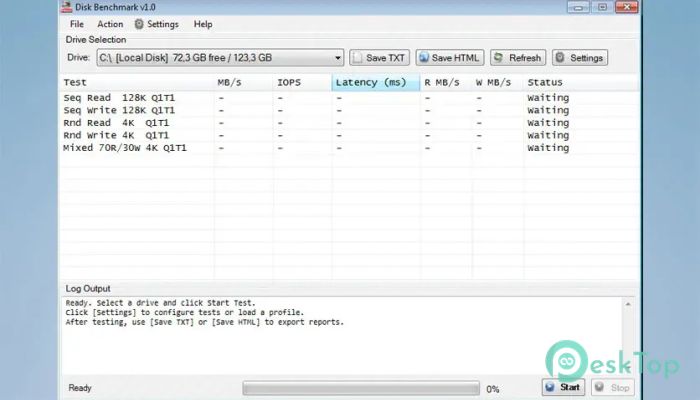The width and height of the screenshot is (700, 400).
Task: Select the Seq Read 128K Q1T1 row
Action: coord(349,98)
